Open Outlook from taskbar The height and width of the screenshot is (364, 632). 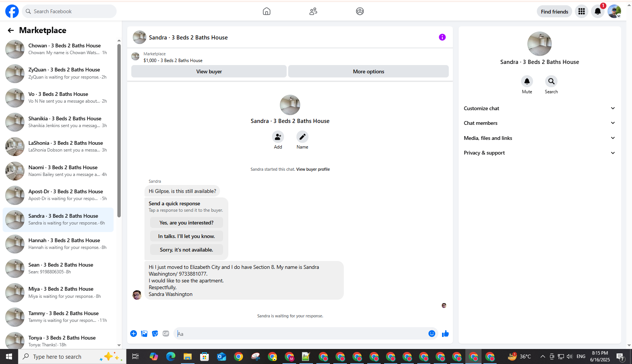pyautogui.click(x=222, y=356)
